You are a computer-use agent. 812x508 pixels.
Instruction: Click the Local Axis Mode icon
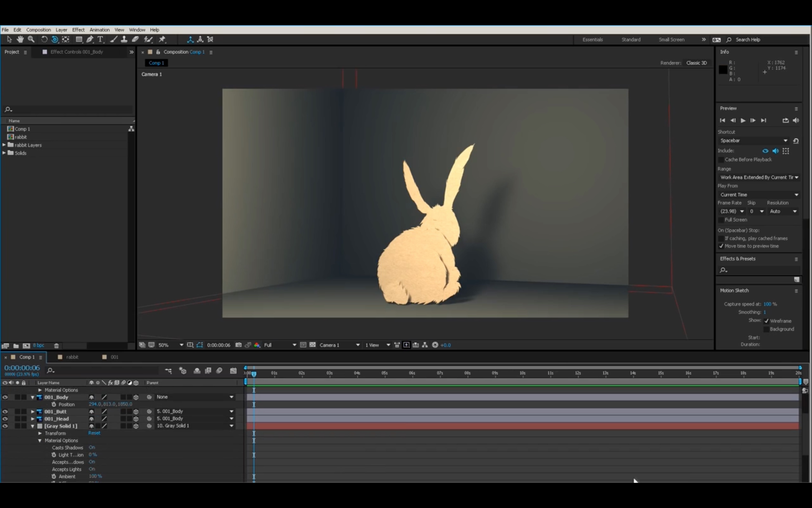coord(190,39)
